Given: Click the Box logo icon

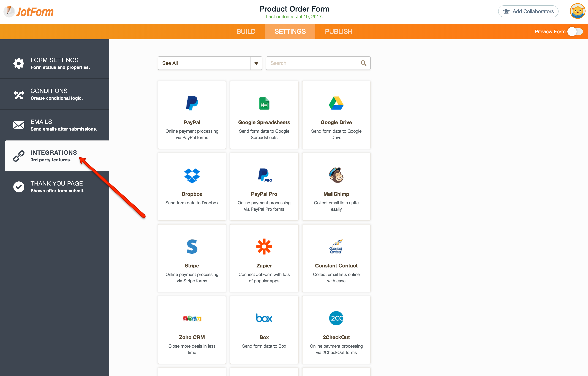Looking at the screenshot, I should [264, 318].
